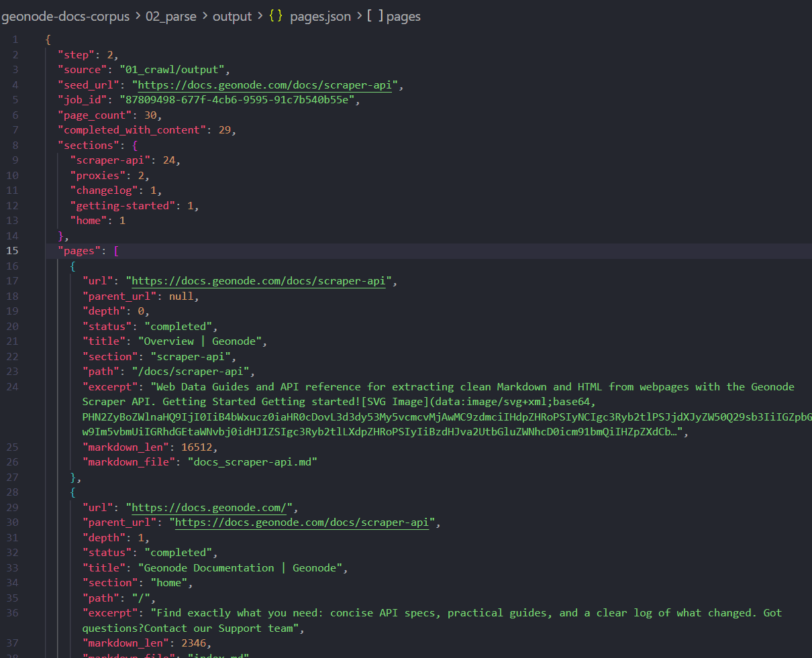Click the "docs_scraper-api.md" file name value
Image resolution: width=812 pixels, height=658 pixels.
click(x=252, y=462)
